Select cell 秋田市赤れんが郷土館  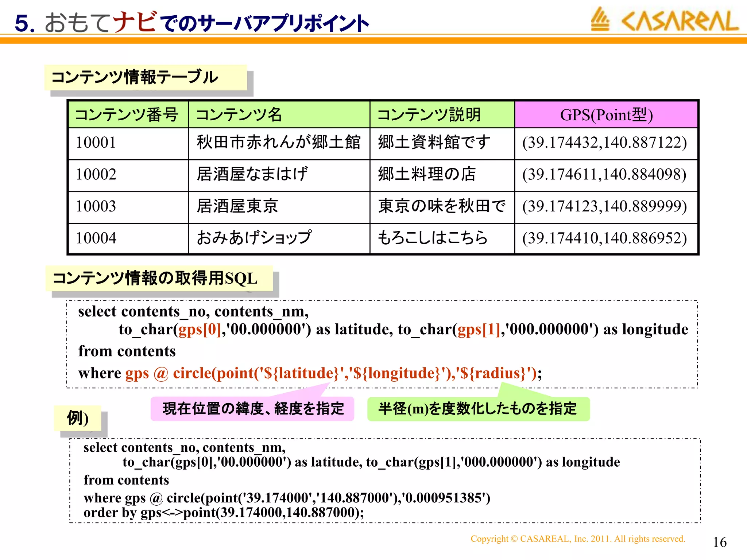tap(279, 143)
